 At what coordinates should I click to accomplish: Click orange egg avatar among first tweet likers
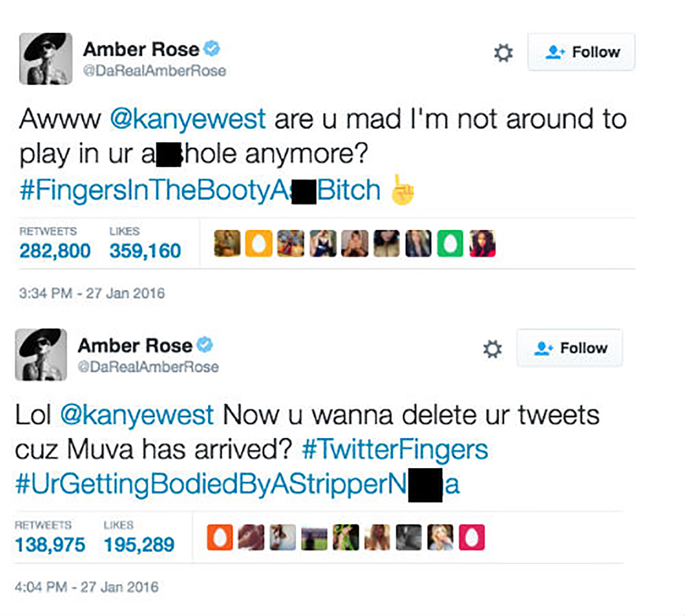pos(259,243)
